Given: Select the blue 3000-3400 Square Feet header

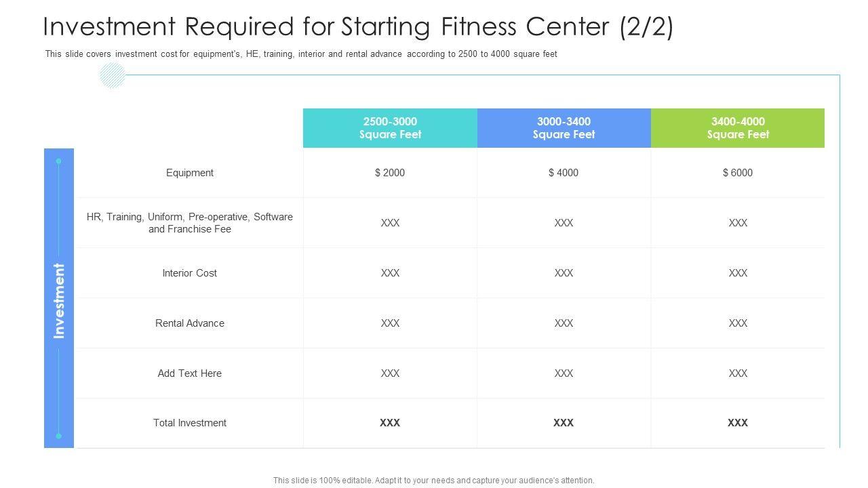Looking at the screenshot, I should point(564,128).
